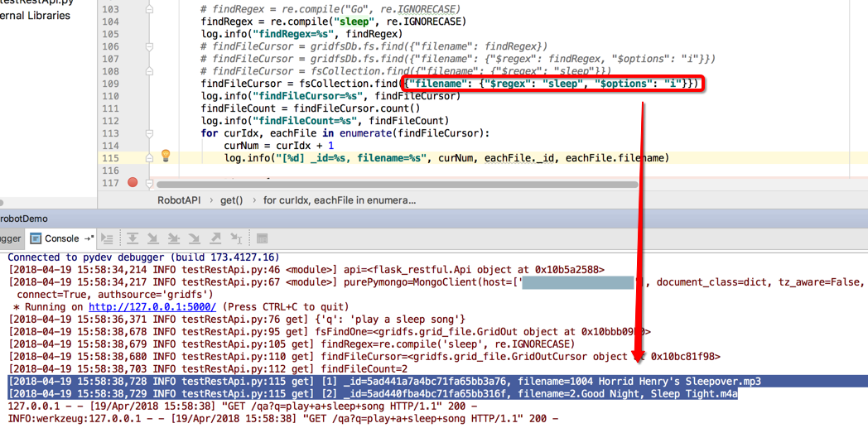
Task: Switch to the Debugger tab
Action: (10, 238)
